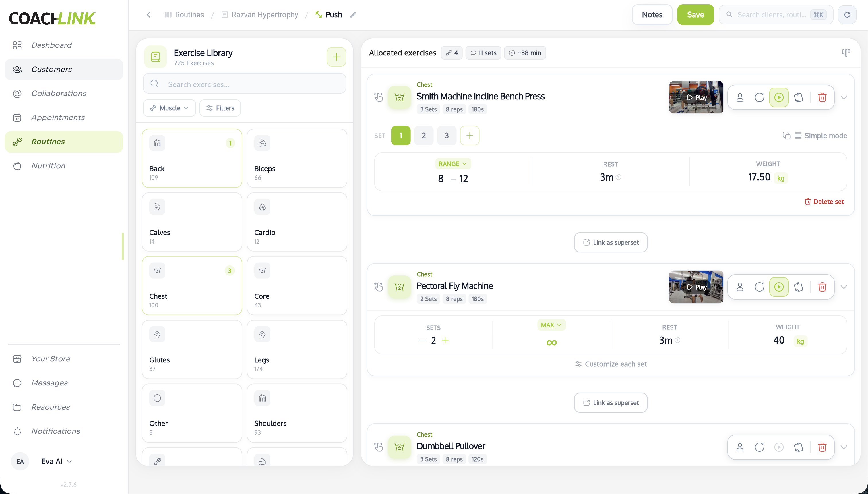Click the columns layout icon in Allocated exercises
Image resolution: width=868 pixels, height=494 pixels.
click(846, 53)
